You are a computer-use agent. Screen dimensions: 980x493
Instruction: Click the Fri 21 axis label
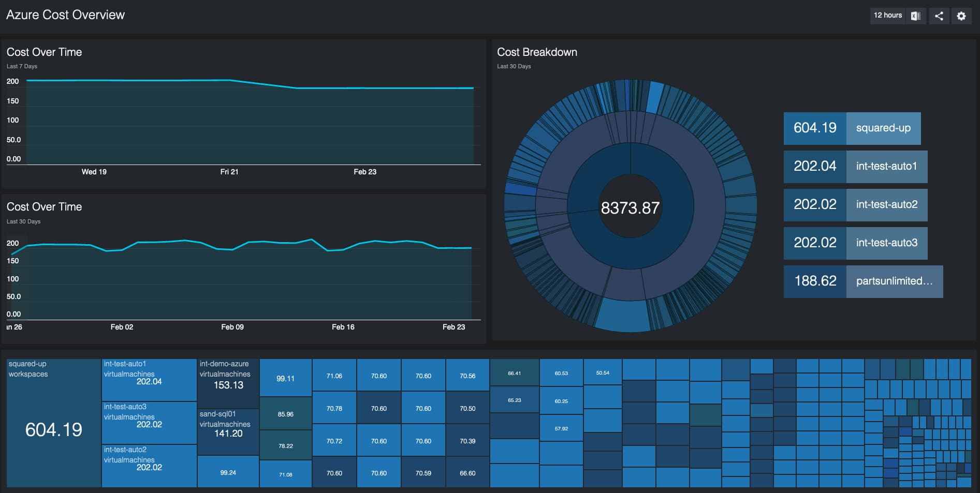229,172
